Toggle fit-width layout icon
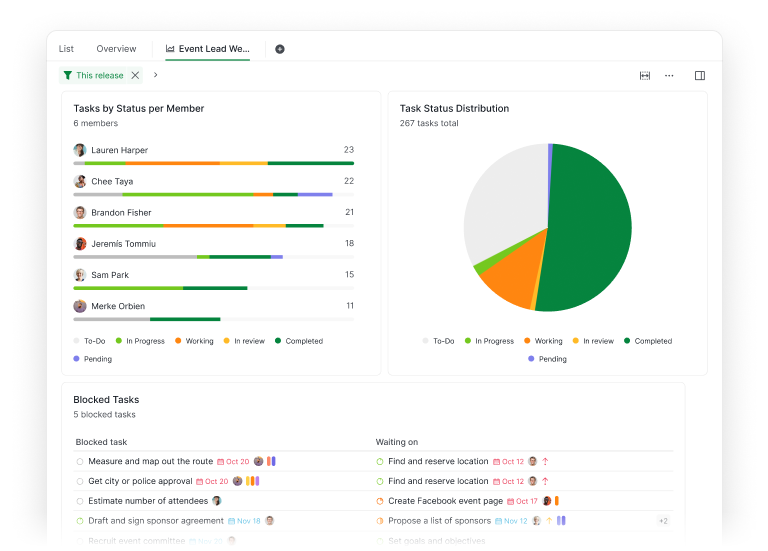The image size is (768, 551). pos(645,75)
